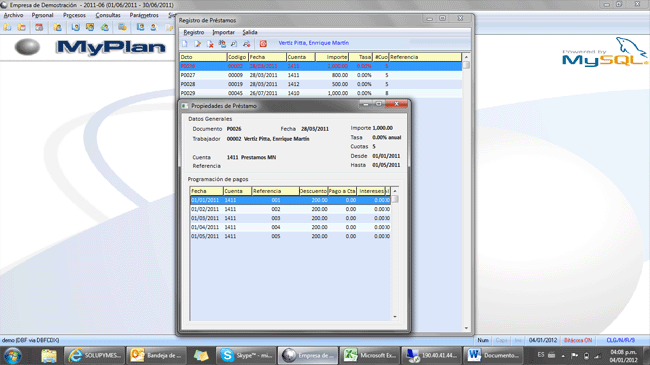Click the worker selection people icon
The width and height of the screenshot is (650, 365).
click(222, 44)
